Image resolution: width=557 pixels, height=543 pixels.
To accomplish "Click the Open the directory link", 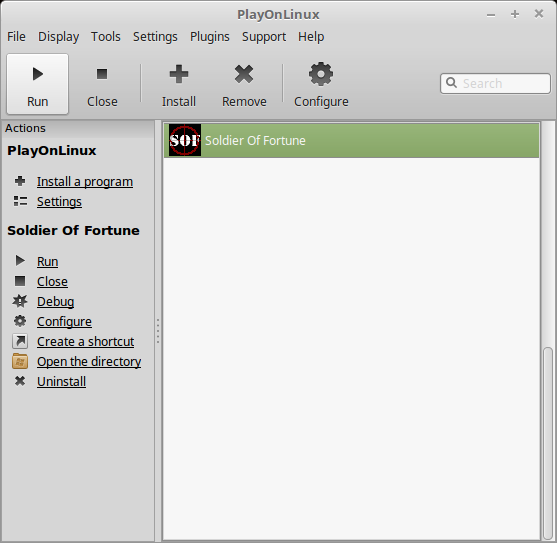I will [x=89, y=361].
